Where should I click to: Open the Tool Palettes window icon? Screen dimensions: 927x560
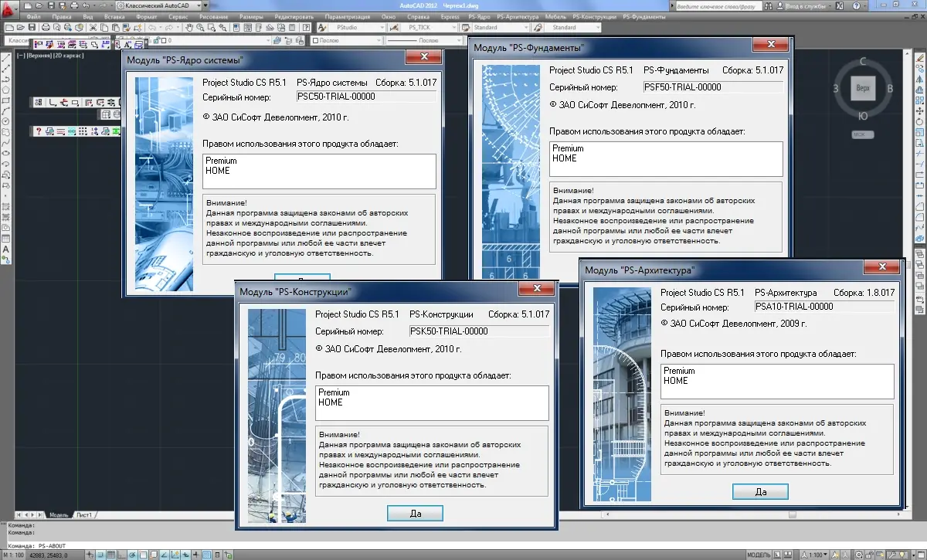(x=259, y=28)
